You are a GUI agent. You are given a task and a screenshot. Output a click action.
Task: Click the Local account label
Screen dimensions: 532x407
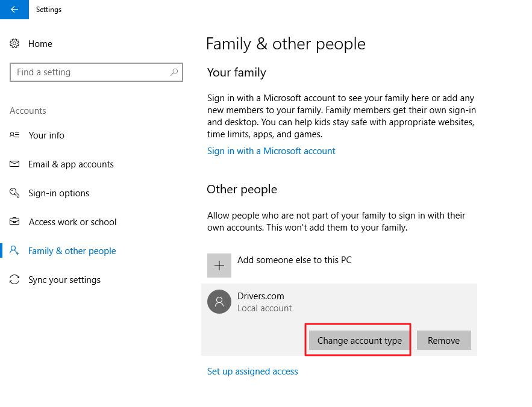click(265, 308)
